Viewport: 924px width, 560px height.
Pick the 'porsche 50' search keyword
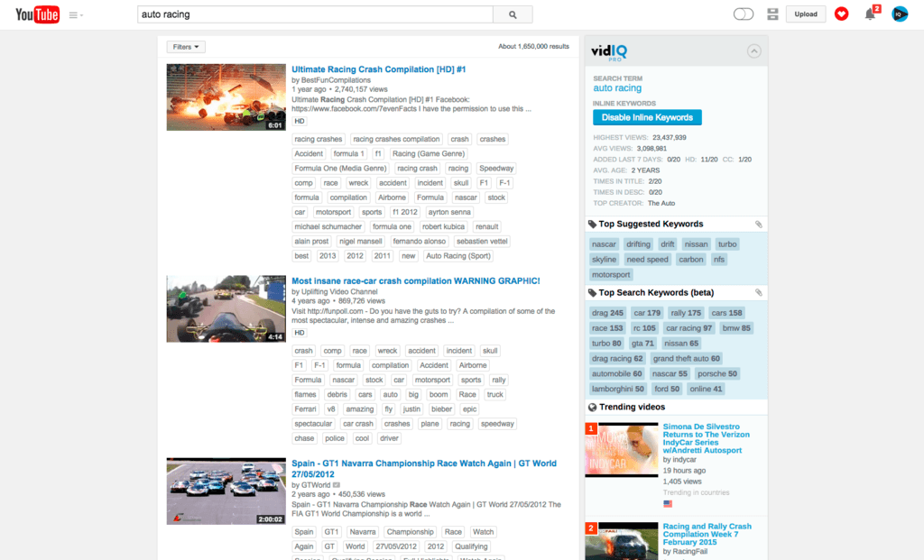[x=717, y=374]
